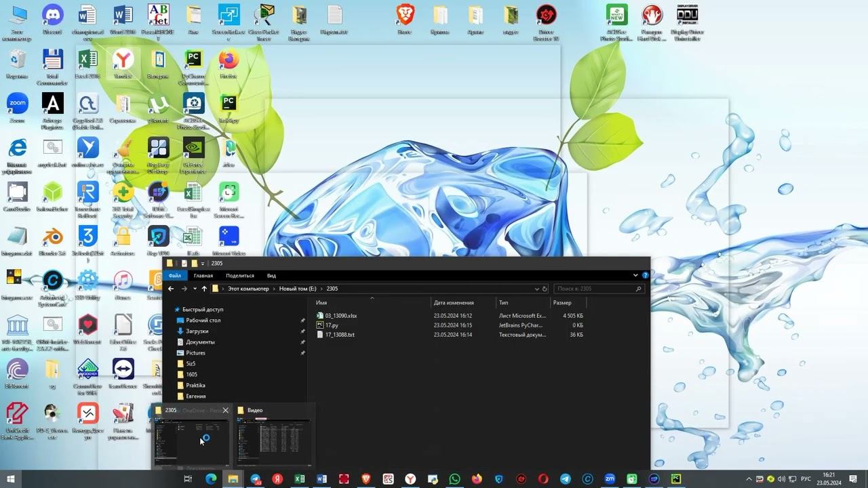Show hidden system tray icons
The width and height of the screenshot is (868, 488).
coord(749,479)
